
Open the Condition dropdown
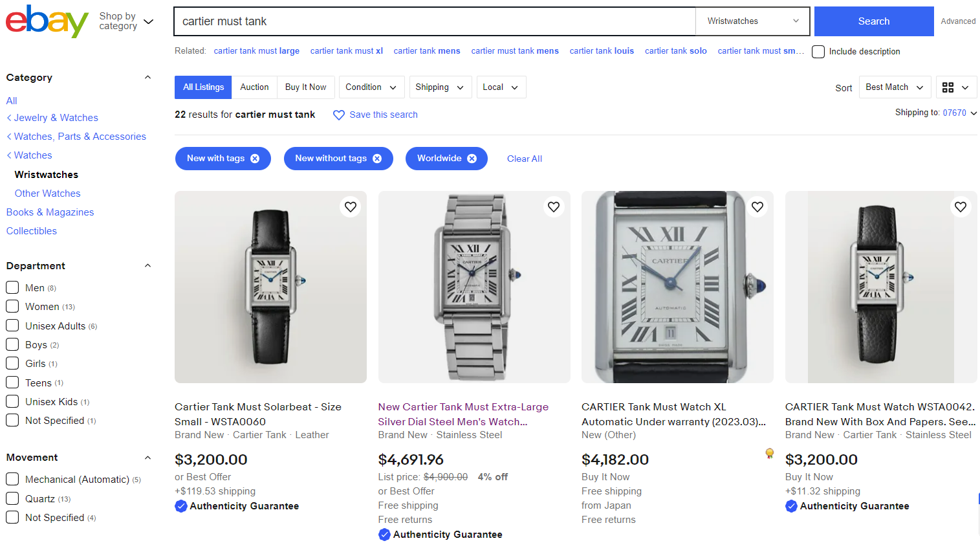tap(371, 87)
